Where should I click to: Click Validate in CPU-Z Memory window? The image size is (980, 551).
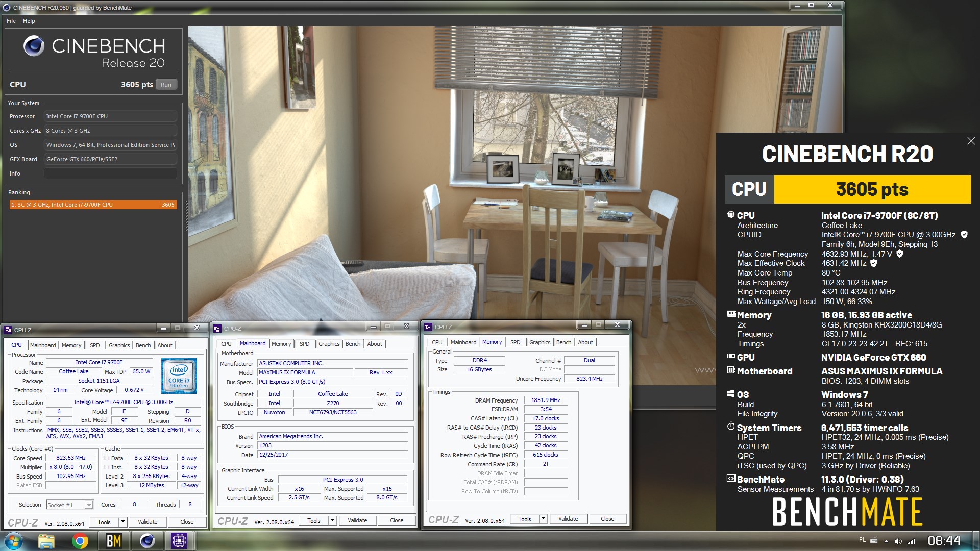568,519
